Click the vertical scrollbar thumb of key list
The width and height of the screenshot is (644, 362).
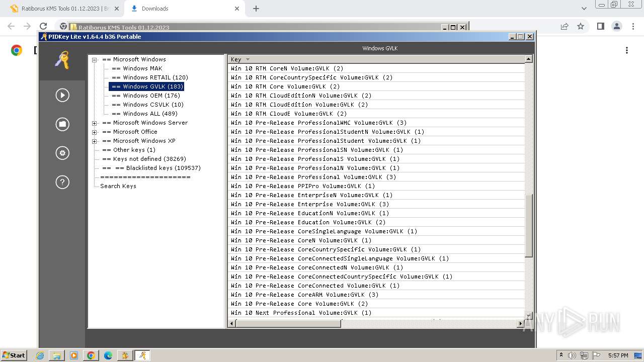coord(528,226)
